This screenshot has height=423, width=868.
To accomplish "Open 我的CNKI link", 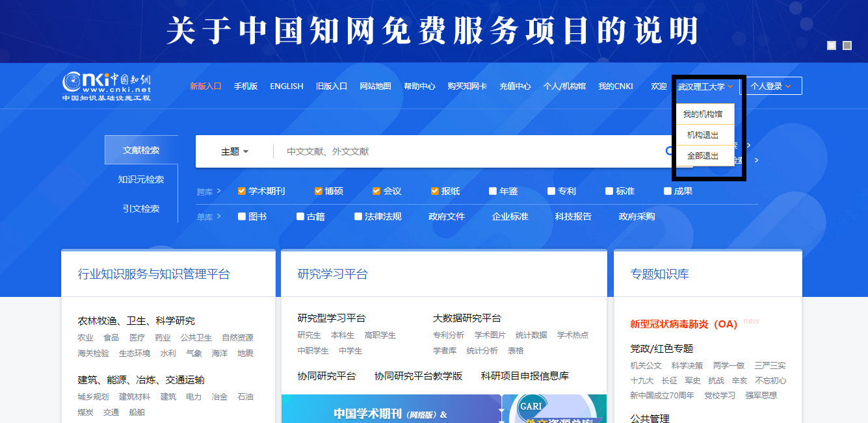I will tap(615, 86).
